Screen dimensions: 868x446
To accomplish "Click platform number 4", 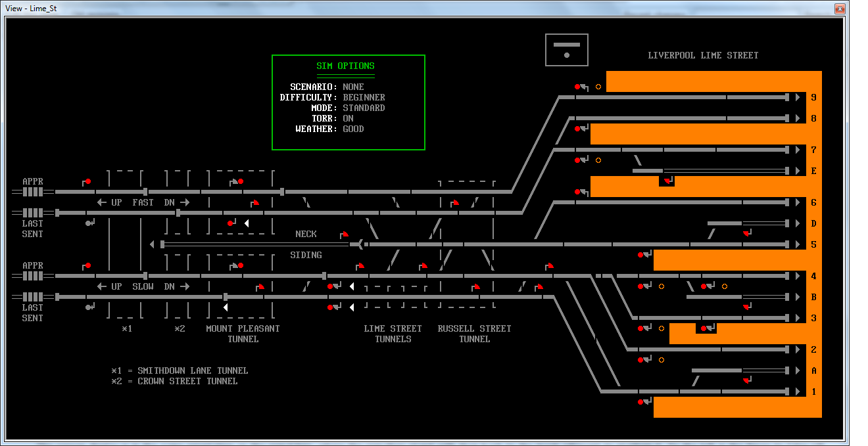I will coord(814,276).
